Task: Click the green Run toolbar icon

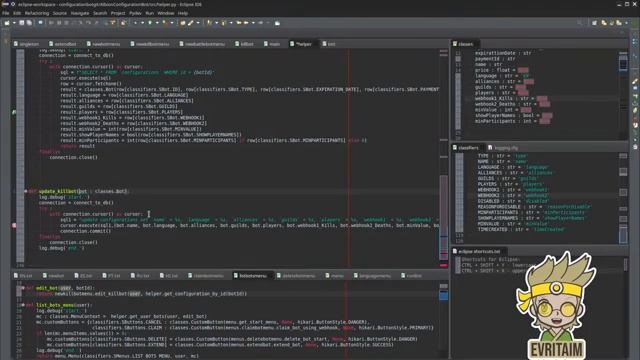Action: pos(150,23)
